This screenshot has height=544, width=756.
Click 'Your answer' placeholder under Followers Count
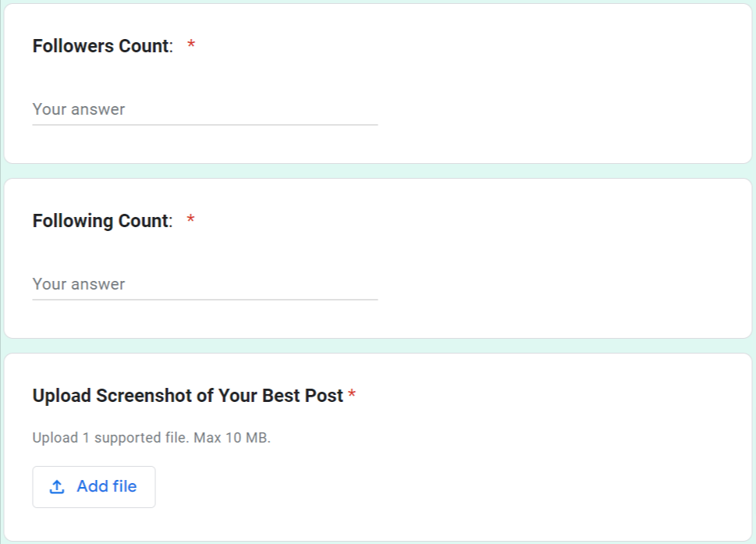(x=79, y=109)
